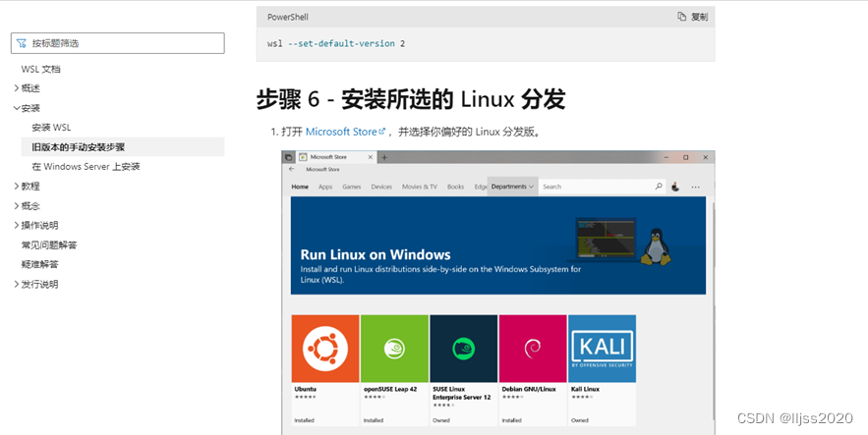Open 常见问题解答 in sidebar

[49, 245]
